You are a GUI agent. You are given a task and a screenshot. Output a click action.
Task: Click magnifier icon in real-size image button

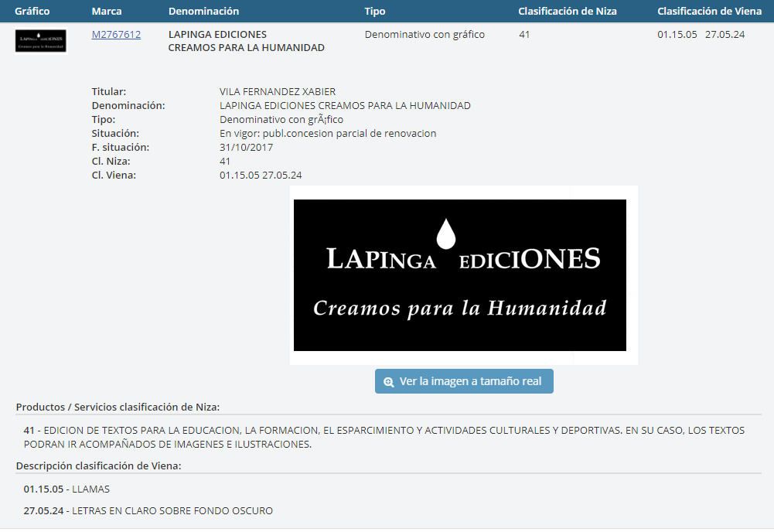[x=389, y=382]
